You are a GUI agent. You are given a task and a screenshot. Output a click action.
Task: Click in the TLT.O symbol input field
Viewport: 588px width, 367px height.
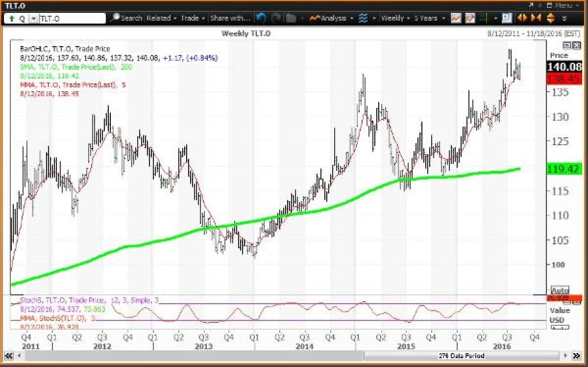click(x=73, y=18)
